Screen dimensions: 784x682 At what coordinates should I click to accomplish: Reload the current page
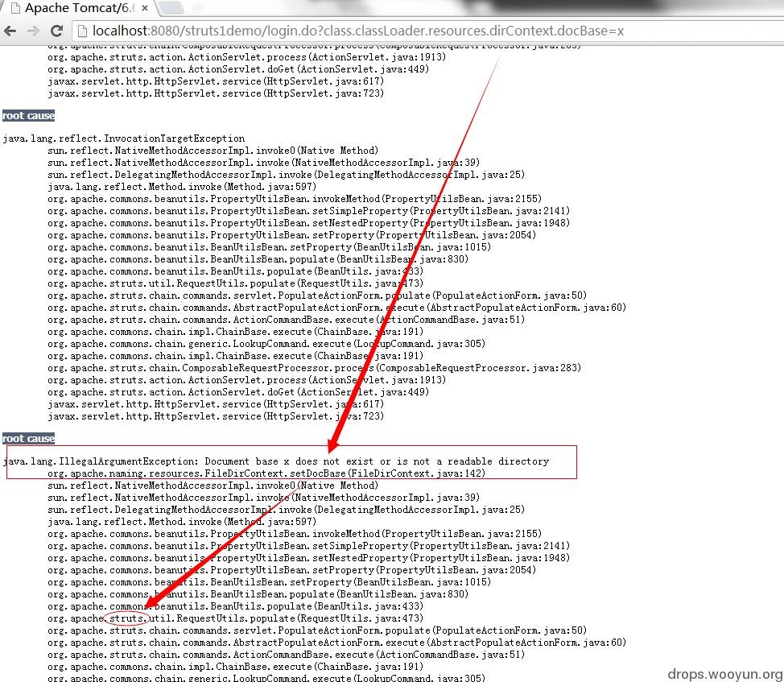pyautogui.click(x=56, y=31)
